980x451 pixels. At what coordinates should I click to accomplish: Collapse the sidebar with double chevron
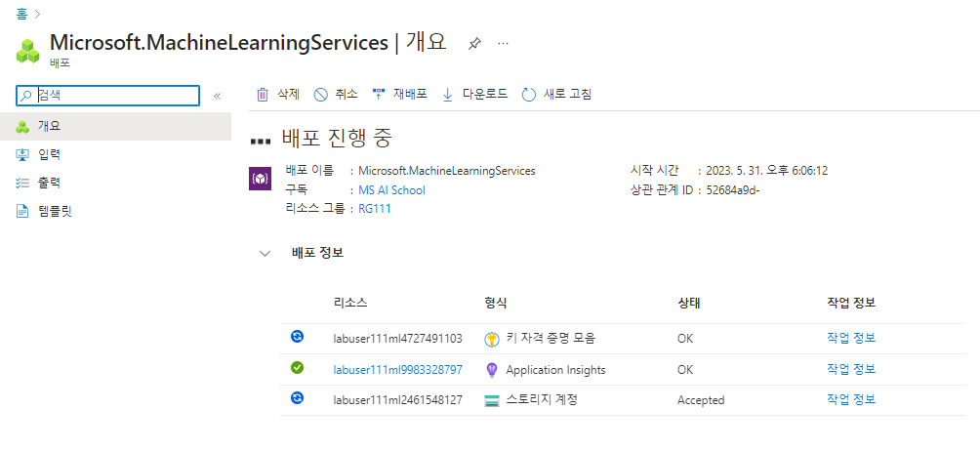pos(218,96)
